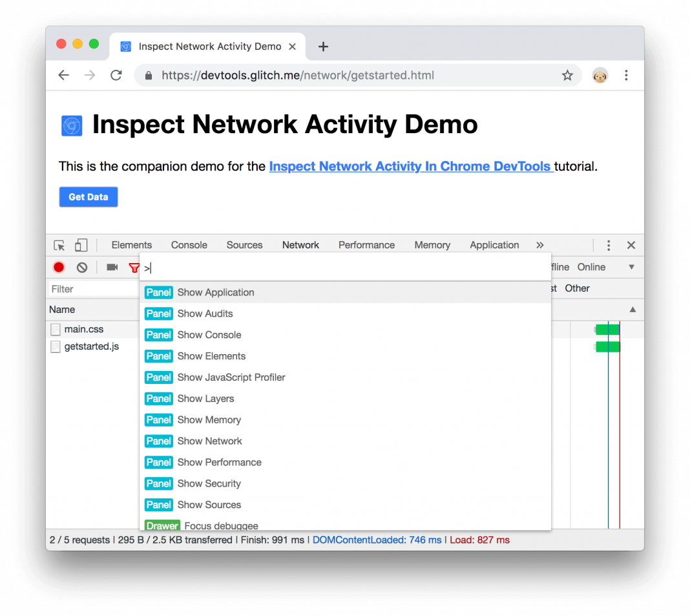Open the DevTools three-dot menu

(x=608, y=245)
